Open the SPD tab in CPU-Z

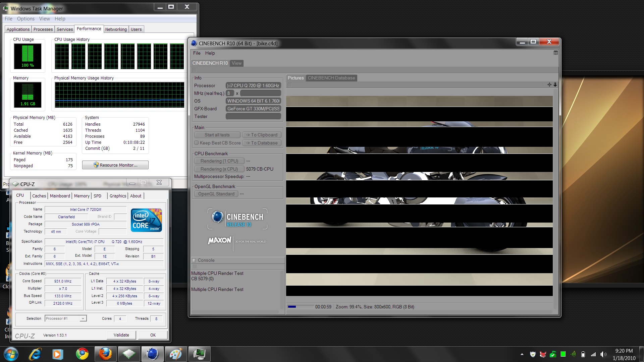click(x=98, y=196)
